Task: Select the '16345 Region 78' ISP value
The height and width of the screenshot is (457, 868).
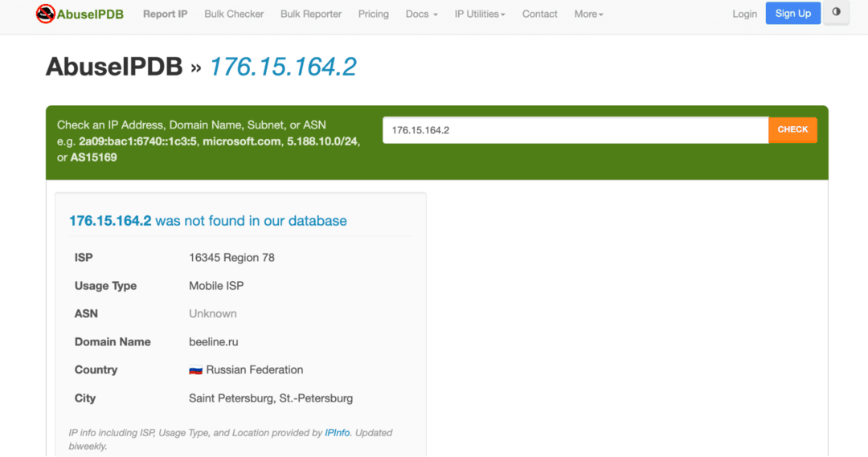Action: click(x=232, y=257)
